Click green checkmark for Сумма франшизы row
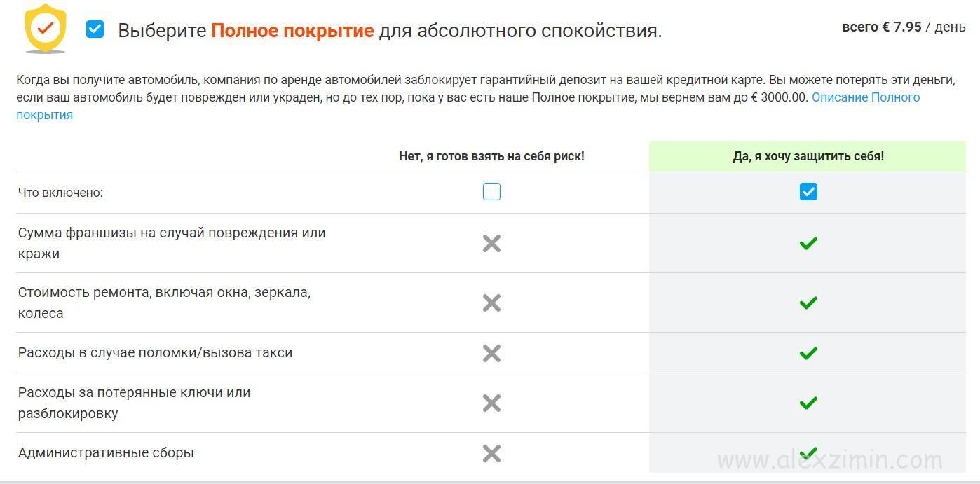980x484 pixels. tap(808, 243)
